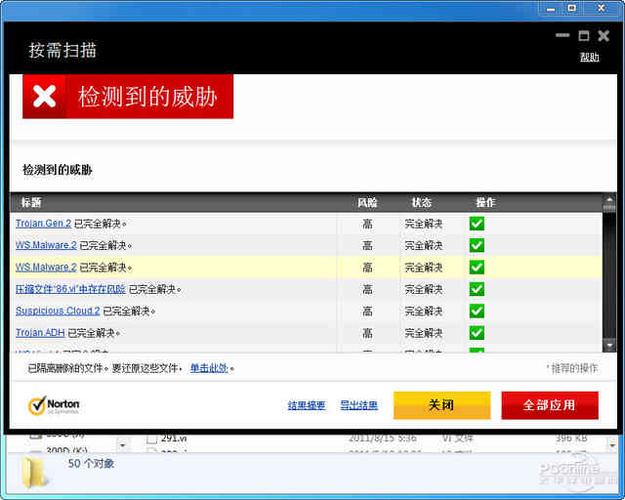Click the 50 个对象 status text in Explorer

(91, 463)
